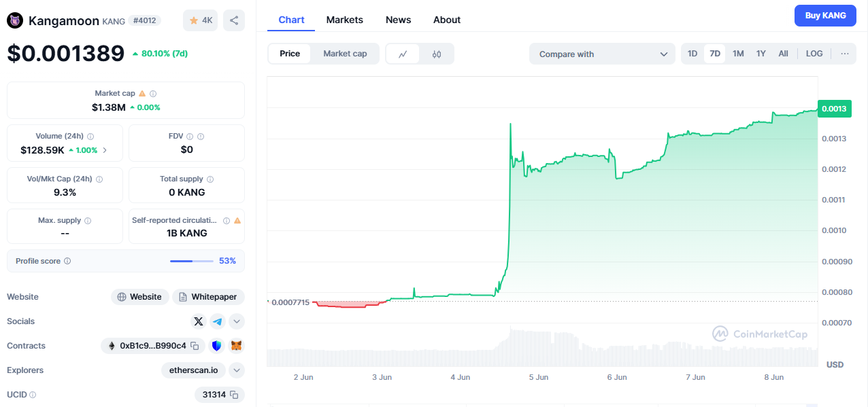The image size is (868, 407).
Task: Select the 1M chart time range
Action: coord(738,54)
